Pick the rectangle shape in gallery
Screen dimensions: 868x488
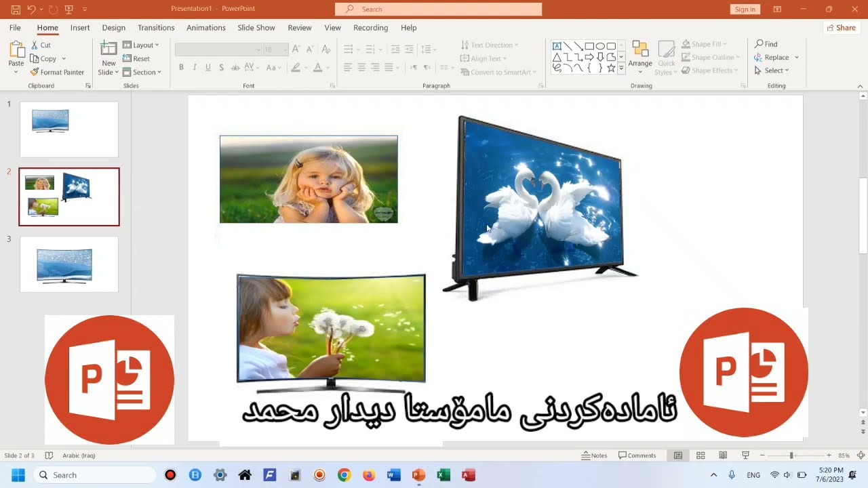click(x=589, y=46)
